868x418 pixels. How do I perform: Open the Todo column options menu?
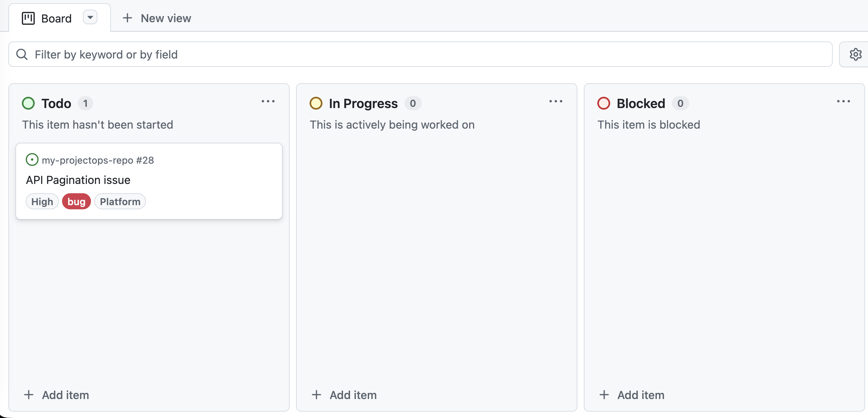pos(268,102)
